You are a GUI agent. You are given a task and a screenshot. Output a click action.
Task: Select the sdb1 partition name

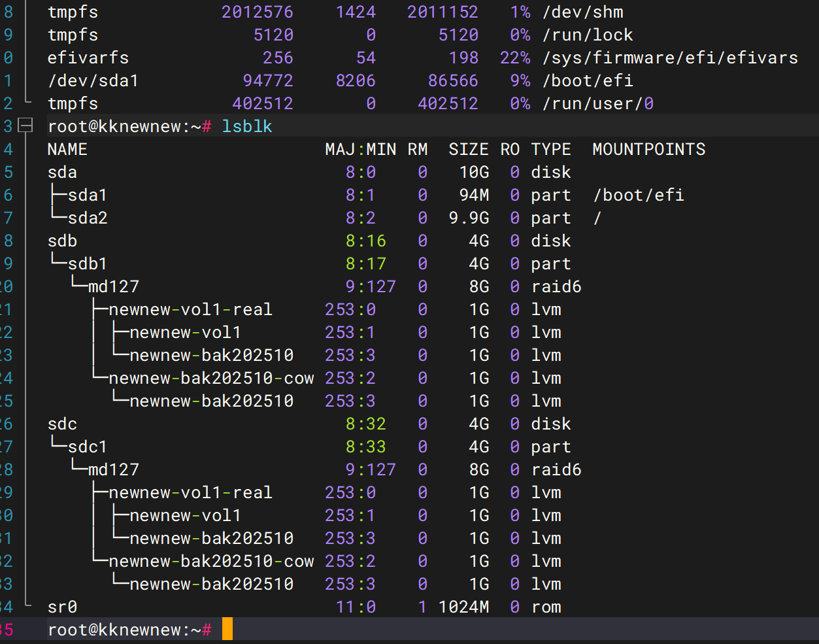[88, 263]
